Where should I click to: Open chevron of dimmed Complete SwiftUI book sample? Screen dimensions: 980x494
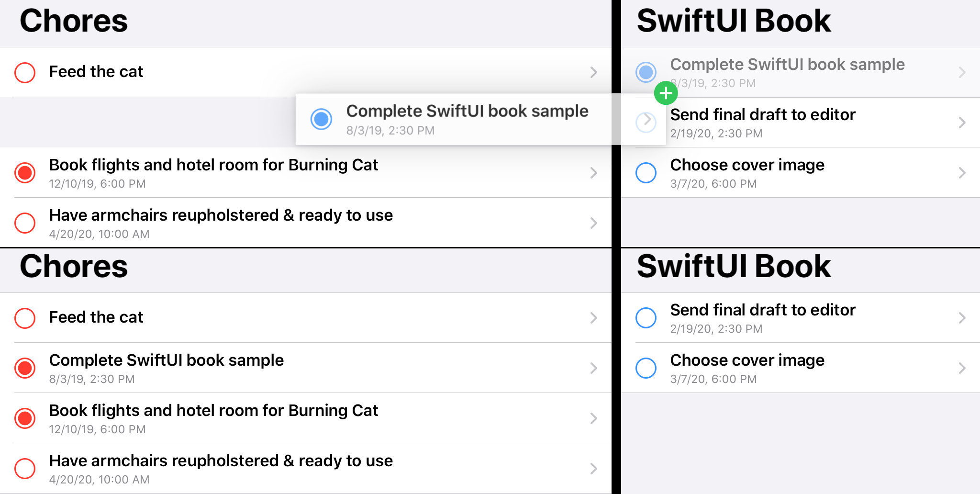(962, 72)
